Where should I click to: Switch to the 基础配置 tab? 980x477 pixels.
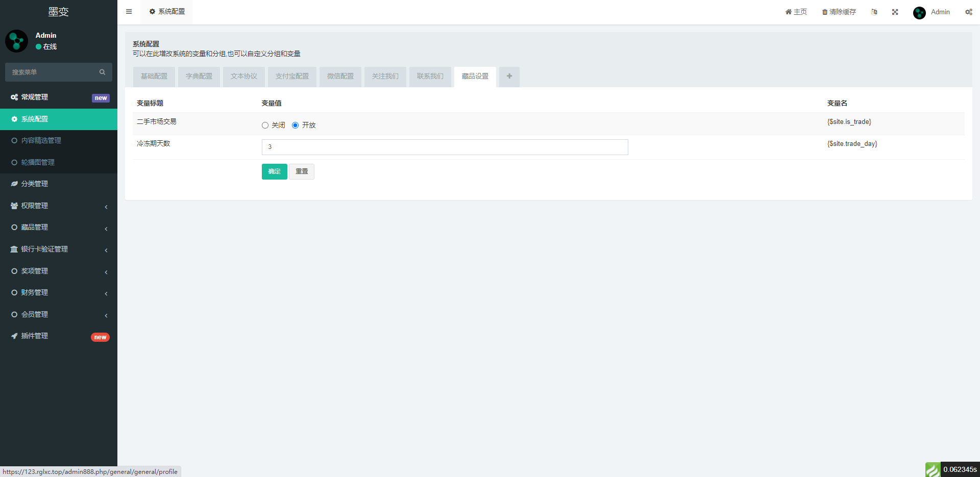pyautogui.click(x=154, y=77)
